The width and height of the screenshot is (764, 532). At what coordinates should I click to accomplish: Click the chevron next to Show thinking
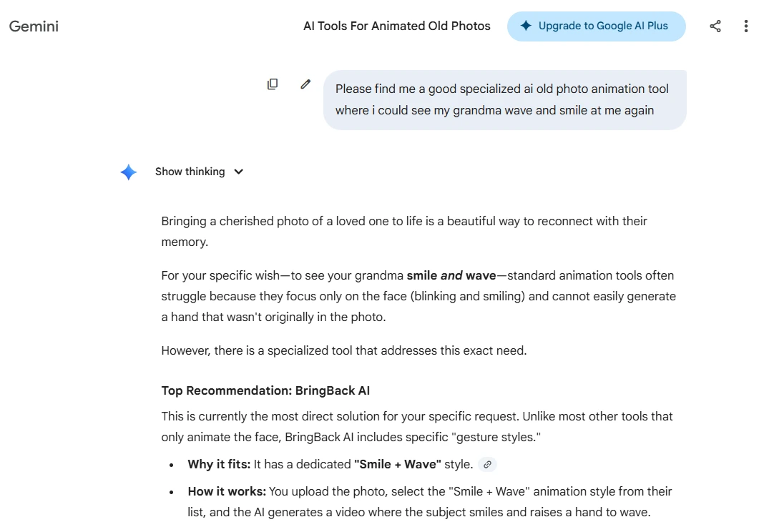click(238, 172)
